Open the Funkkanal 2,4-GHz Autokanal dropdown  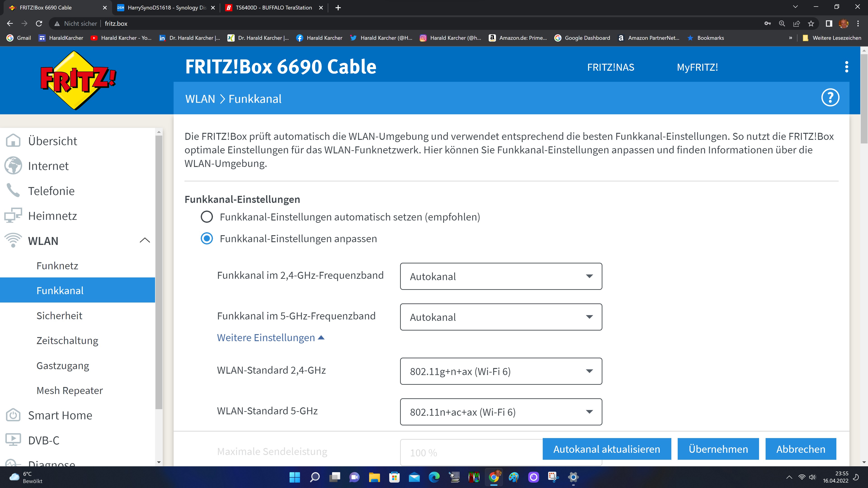501,276
